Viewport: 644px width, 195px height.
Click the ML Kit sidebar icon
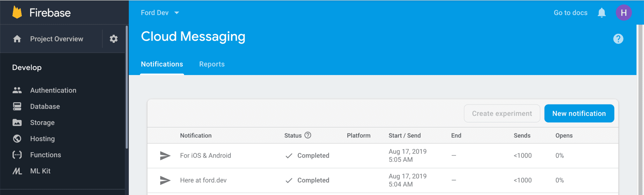coord(17,171)
